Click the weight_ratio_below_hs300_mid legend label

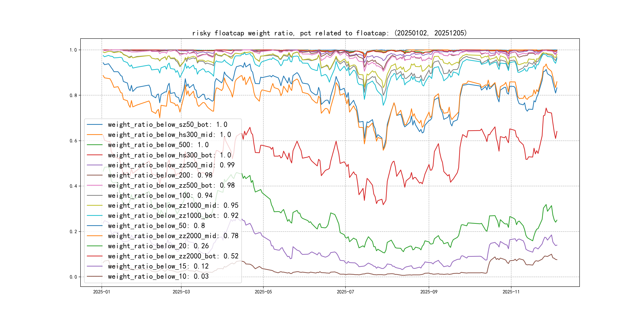point(169,135)
